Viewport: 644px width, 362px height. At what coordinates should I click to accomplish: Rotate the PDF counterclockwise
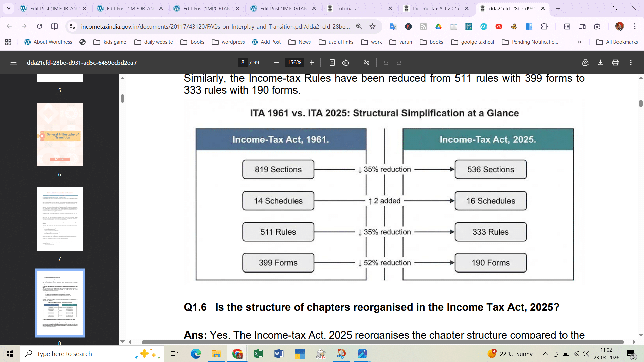click(345, 63)
